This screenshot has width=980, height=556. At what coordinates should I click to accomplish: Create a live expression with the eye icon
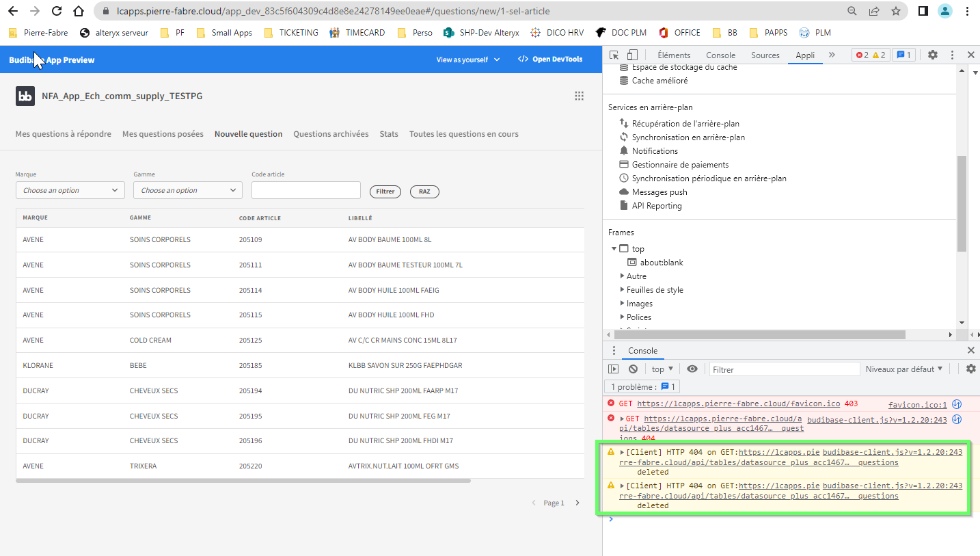[x=692, y=369]
